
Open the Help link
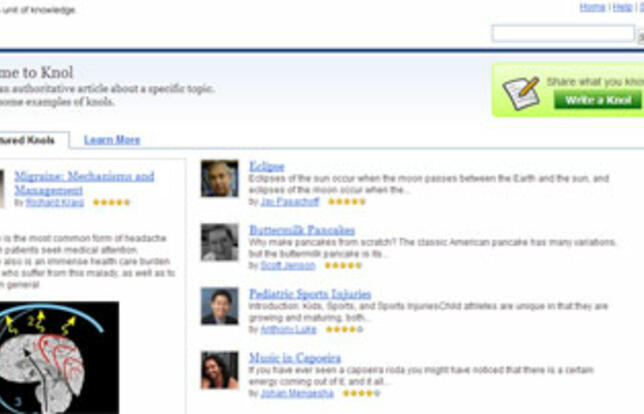pyautogui.click(x=622, y=7)
